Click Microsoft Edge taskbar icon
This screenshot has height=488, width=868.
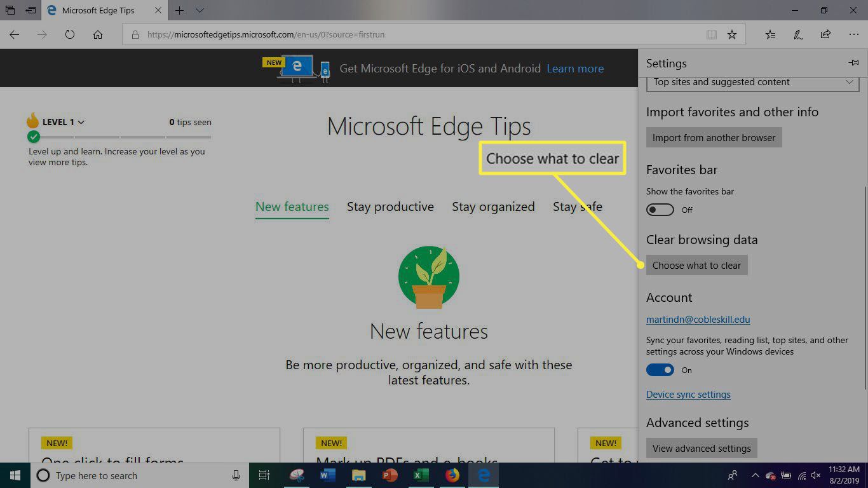(484, 475)
